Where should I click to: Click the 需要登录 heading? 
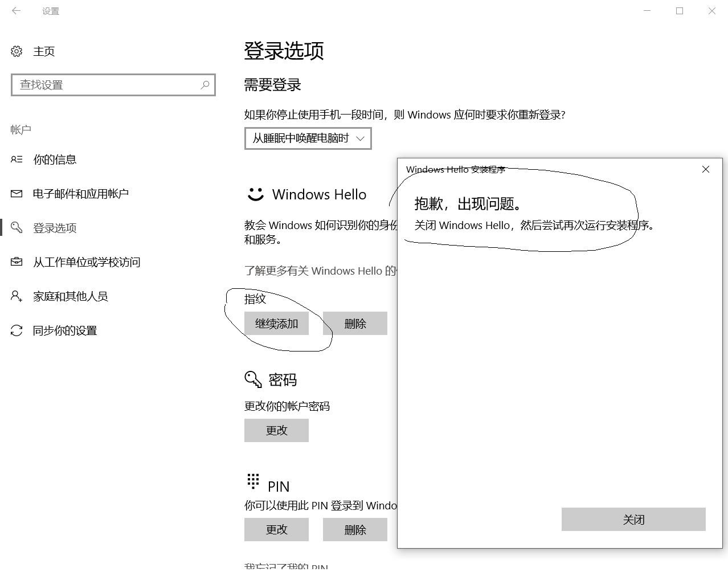272,85
